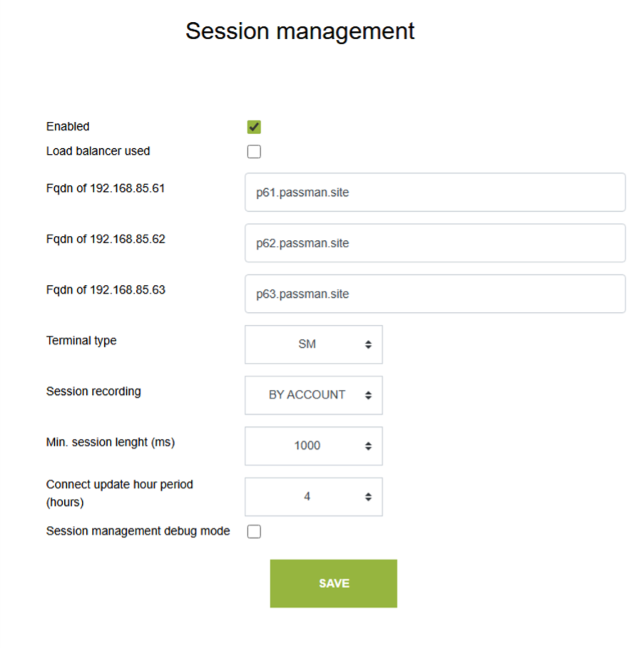This screenshot has width=644, height=650.
Task: Turn on Session management debug mode checkbox
Action: point(254,531)
